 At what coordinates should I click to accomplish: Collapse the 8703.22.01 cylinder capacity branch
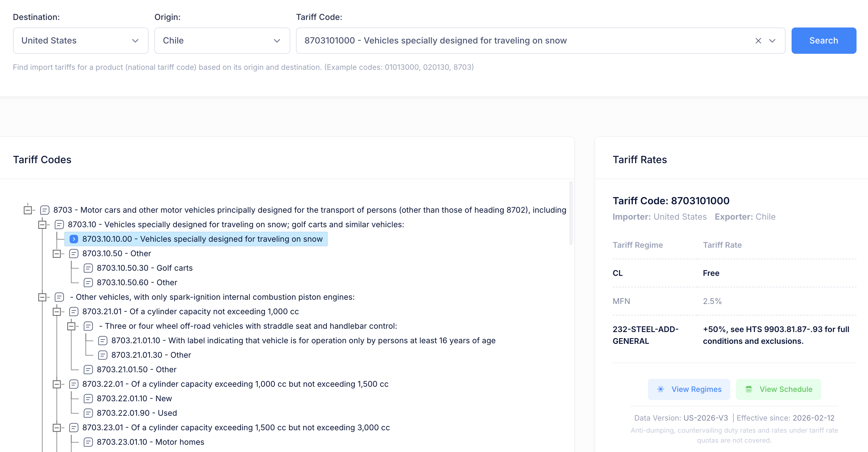57,384
